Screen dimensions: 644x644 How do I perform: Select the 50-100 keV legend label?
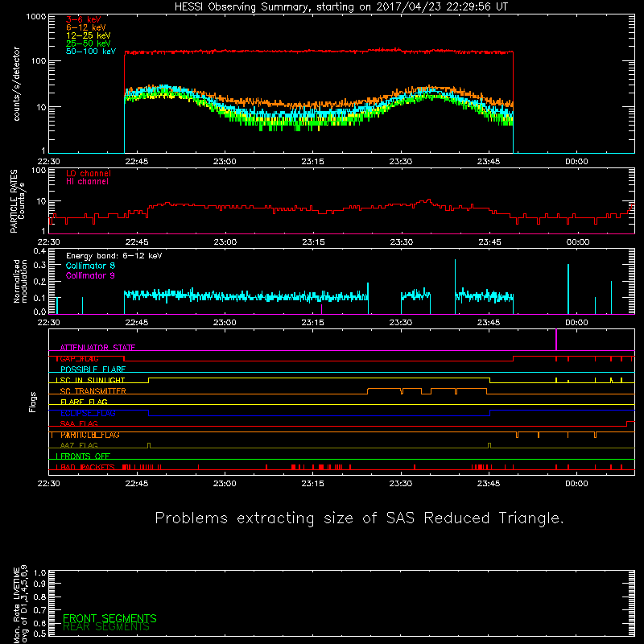(90, 52)
